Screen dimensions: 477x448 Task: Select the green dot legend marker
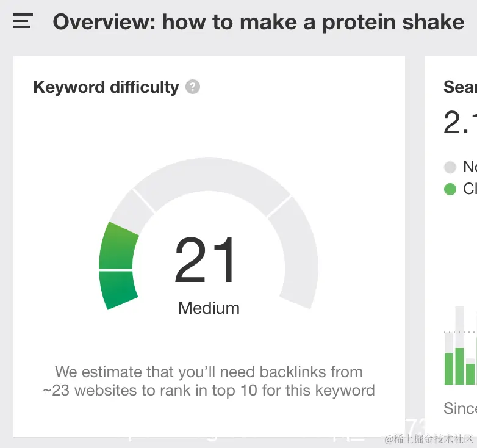click(450, 189)
